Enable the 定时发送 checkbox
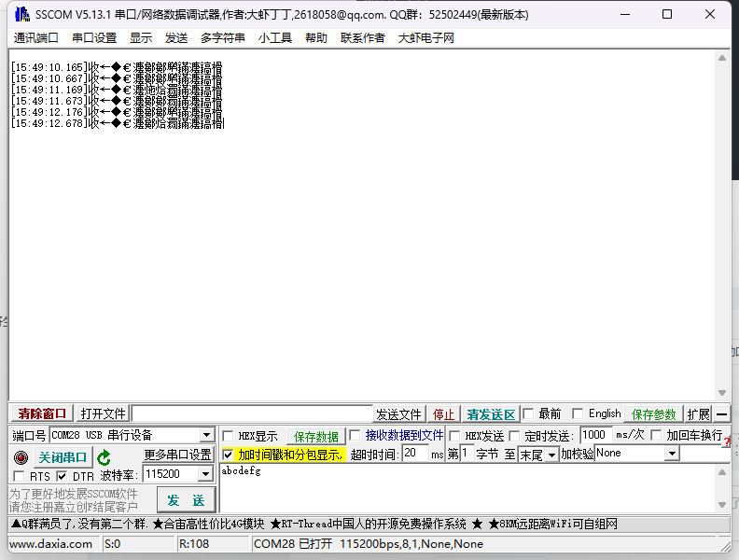The width and height of the screenshot is (739, 560). pyautogui.click(x=514, y=436)
